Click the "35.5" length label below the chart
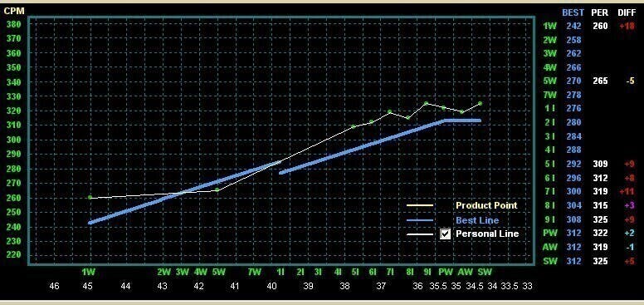This screenshot has height=305, width=644. [438, 287]
